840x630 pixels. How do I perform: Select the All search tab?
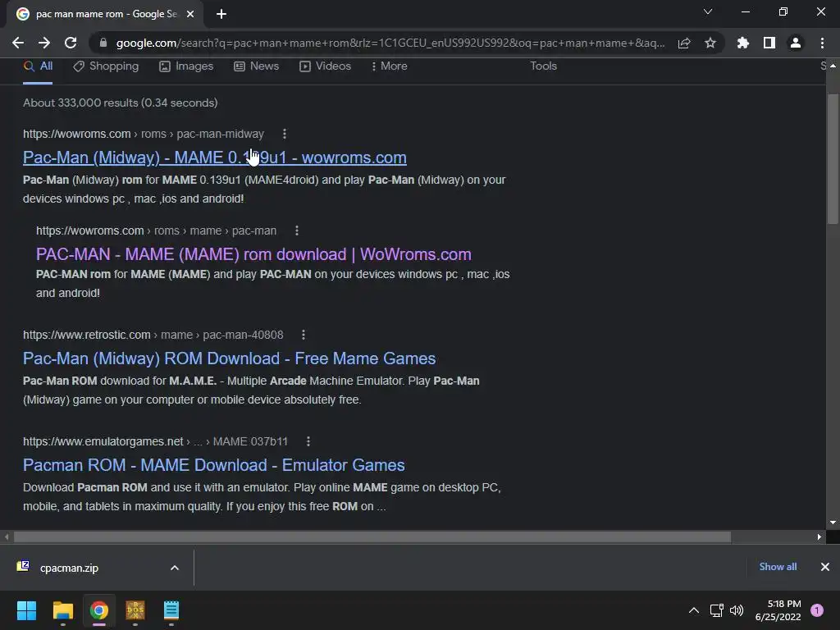coord(38,66)
